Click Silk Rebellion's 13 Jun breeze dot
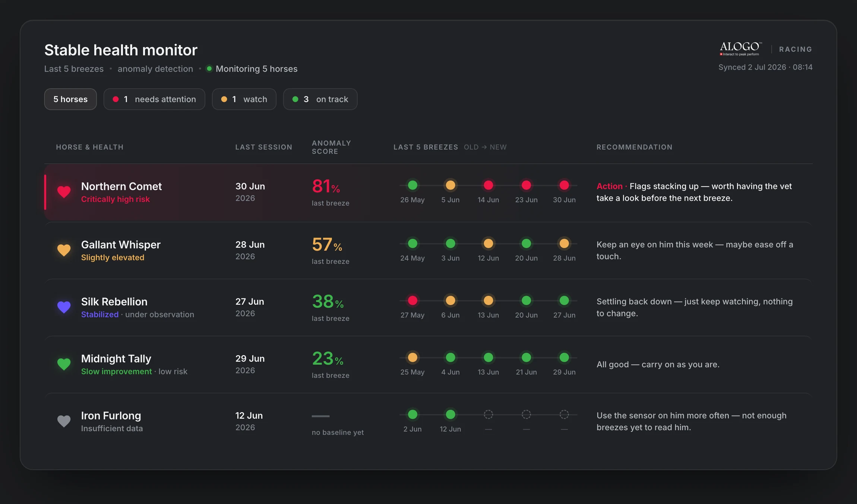Image resolution: width=857 pixels, height=504 pixels. pyautogui.click(x=488, y=301)
